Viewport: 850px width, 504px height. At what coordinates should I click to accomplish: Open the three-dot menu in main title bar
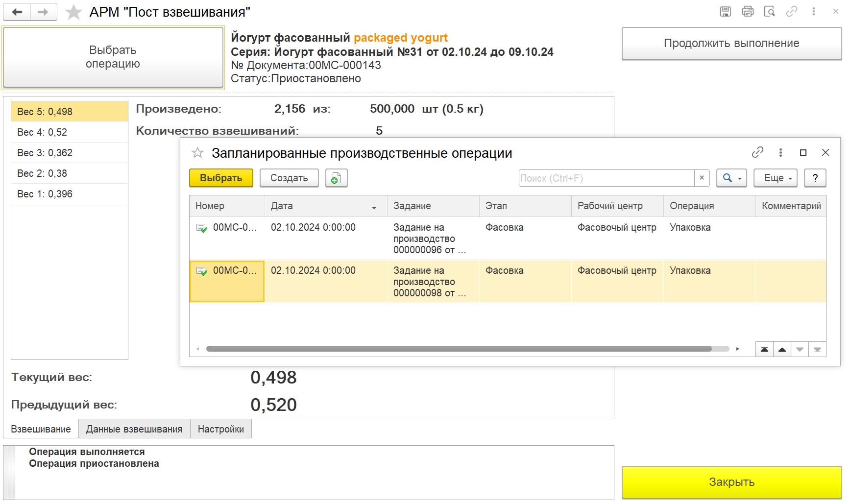click(814, 12)
